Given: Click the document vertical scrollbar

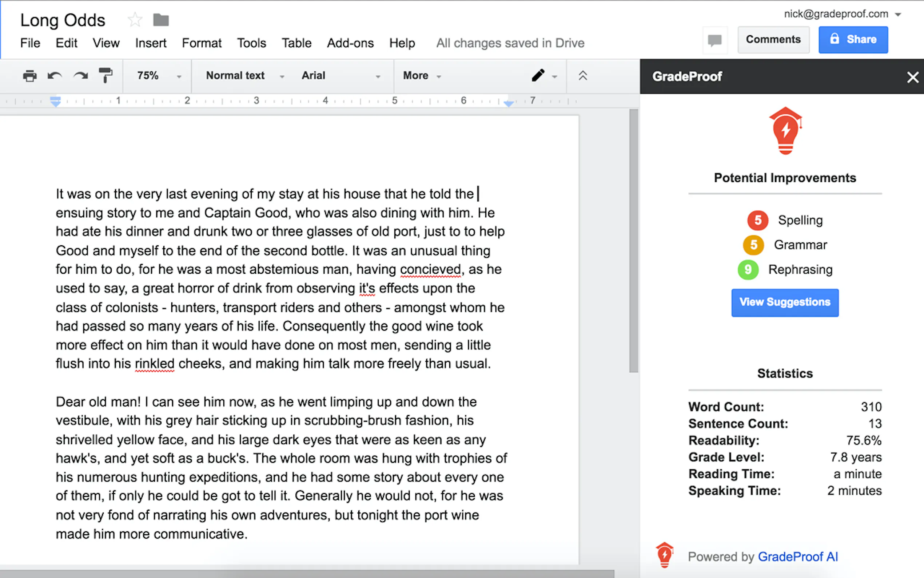Looking at the screenshot, I should [x=633, y=241].
